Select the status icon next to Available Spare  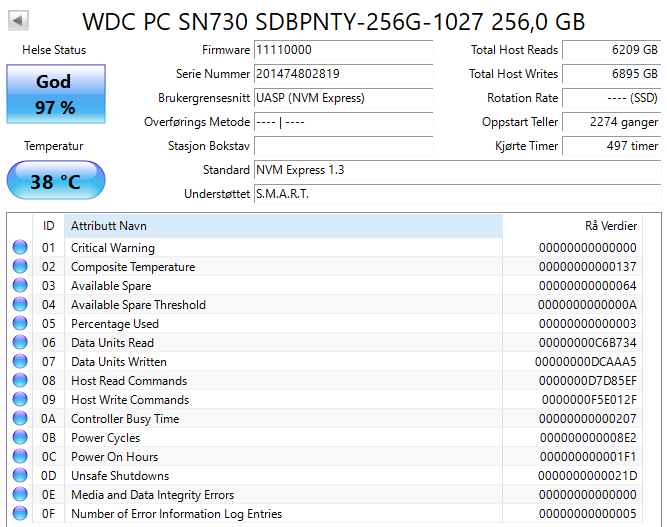pyautogui.click(x=20, y=286)
